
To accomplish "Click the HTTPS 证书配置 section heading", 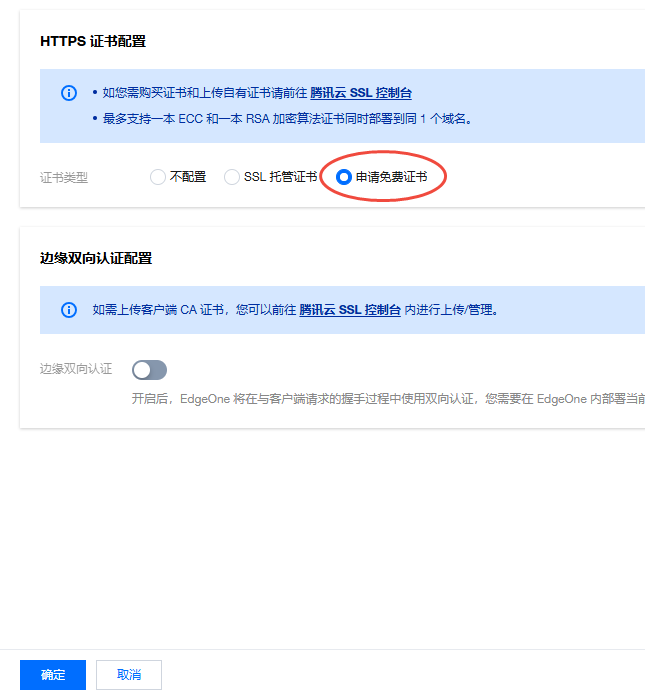I will tap(93, 41).
